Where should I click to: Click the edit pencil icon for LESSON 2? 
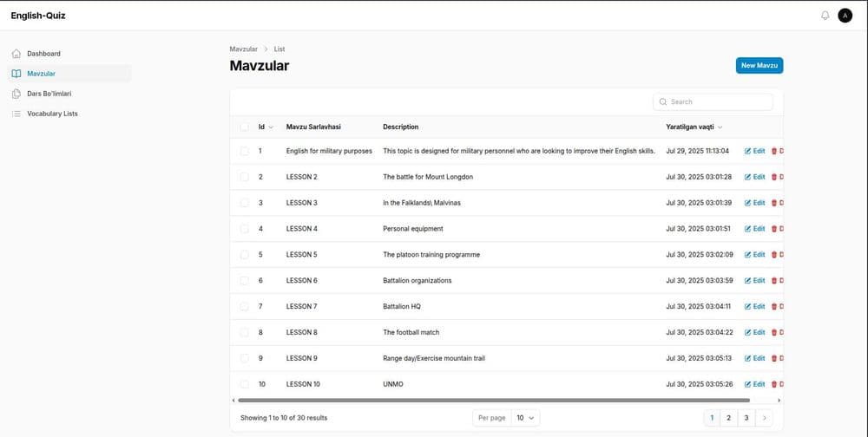coord(747,177)
